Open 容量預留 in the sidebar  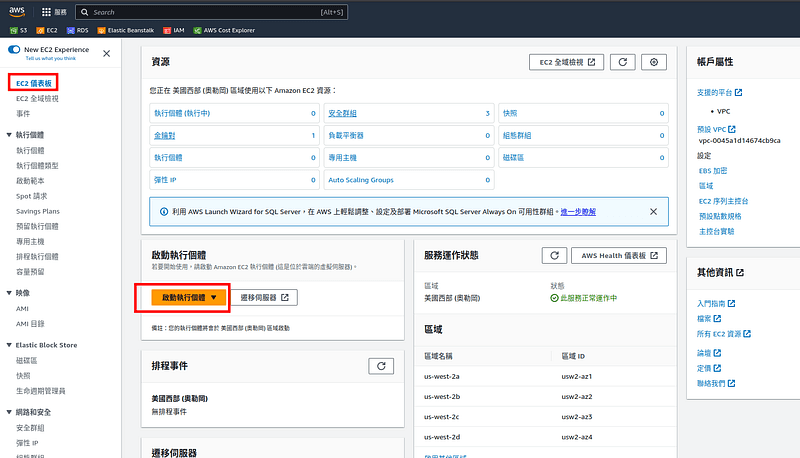click(x=30, y=271)
